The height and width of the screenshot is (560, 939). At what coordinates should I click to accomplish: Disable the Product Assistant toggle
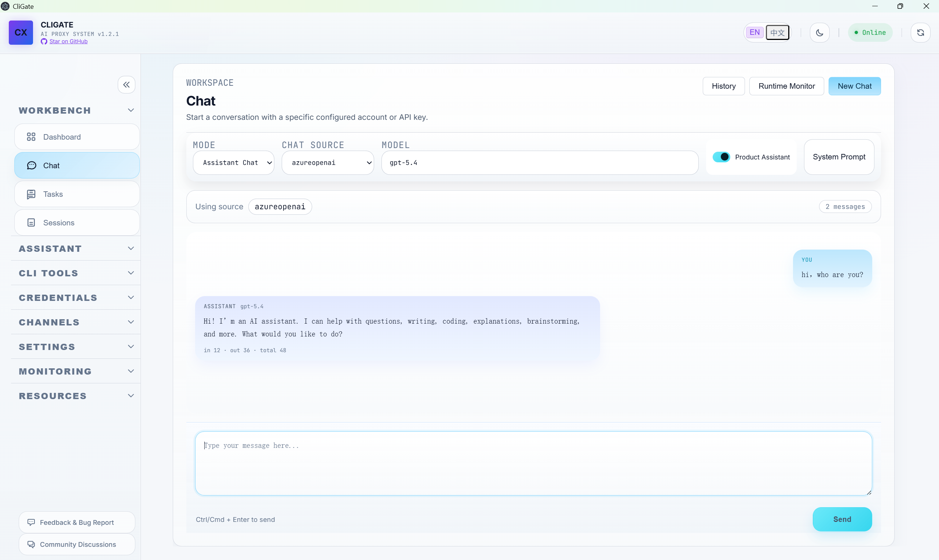point(721,157)
